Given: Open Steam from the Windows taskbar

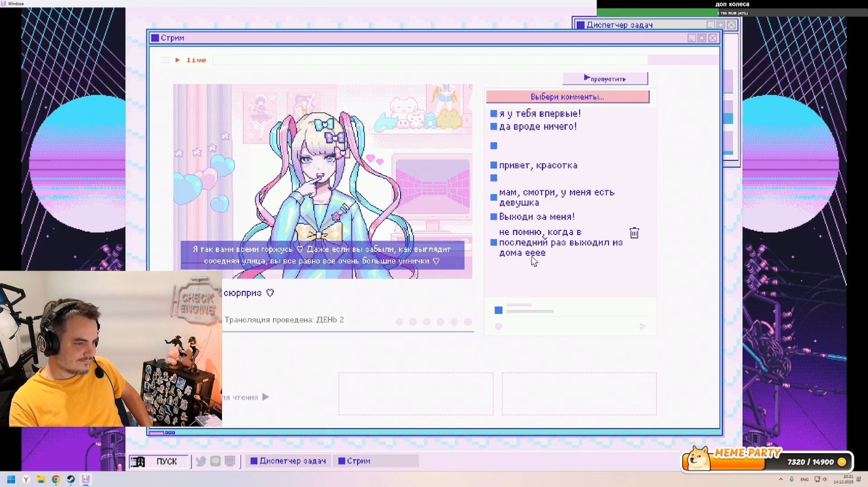Looking at the screenshot, I should [x=71, y=479].
